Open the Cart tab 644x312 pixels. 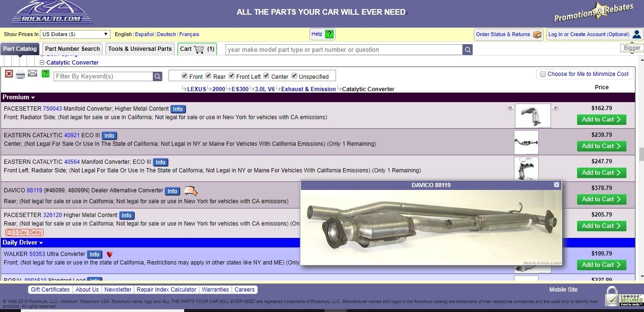tap(197, 49)
